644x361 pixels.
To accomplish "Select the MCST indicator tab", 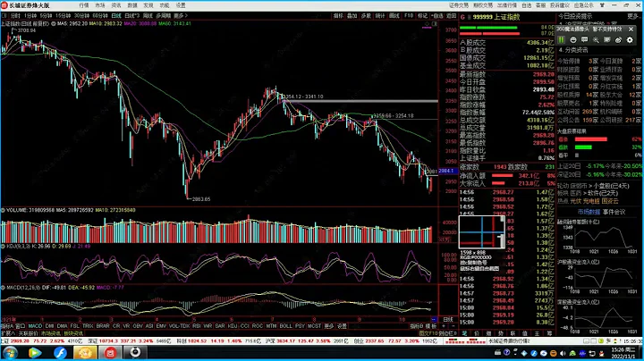I will pos(314,326).
